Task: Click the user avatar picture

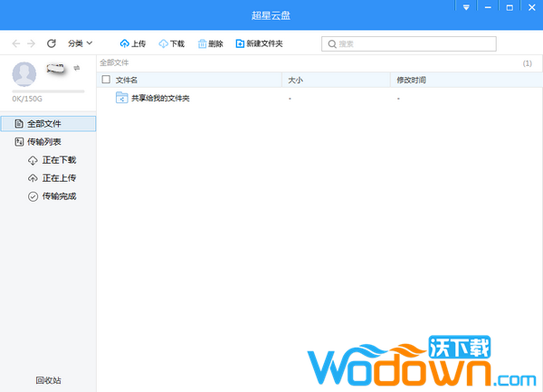Action: pyautogui.click(x=24, y=74)
